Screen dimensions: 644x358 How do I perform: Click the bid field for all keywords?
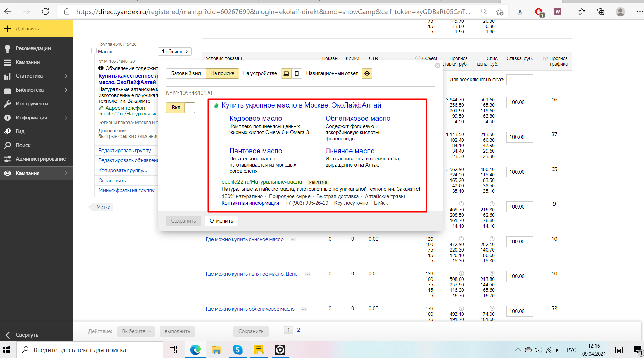click(x=519, y=80)
